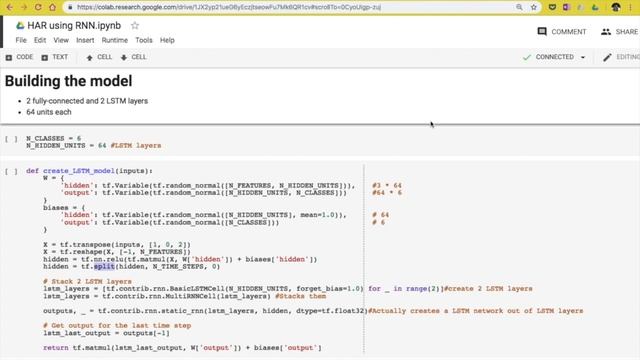
Task: Open the EDITING mode pencil menu
Action: (621, 57)
